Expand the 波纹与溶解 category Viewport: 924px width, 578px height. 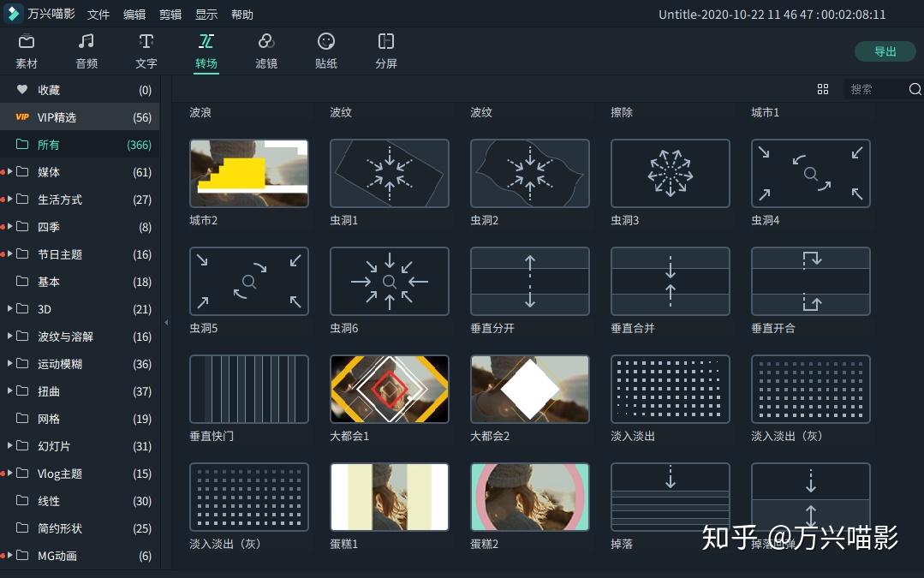pyautogui.click(x=9, y=336)
